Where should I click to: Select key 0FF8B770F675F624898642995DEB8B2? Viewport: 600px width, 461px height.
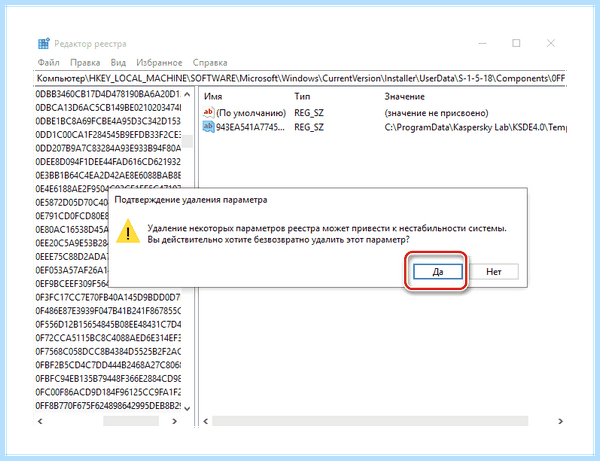coord(108,406)
